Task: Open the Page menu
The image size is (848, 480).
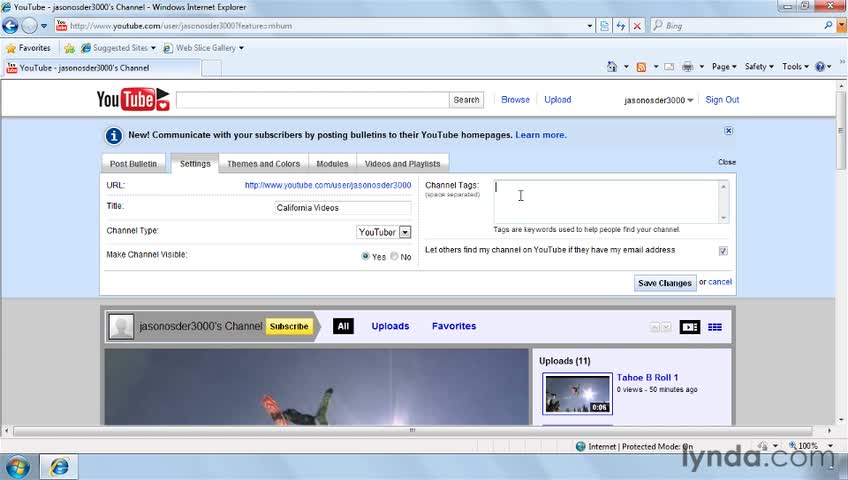Action: pos(724,66)
